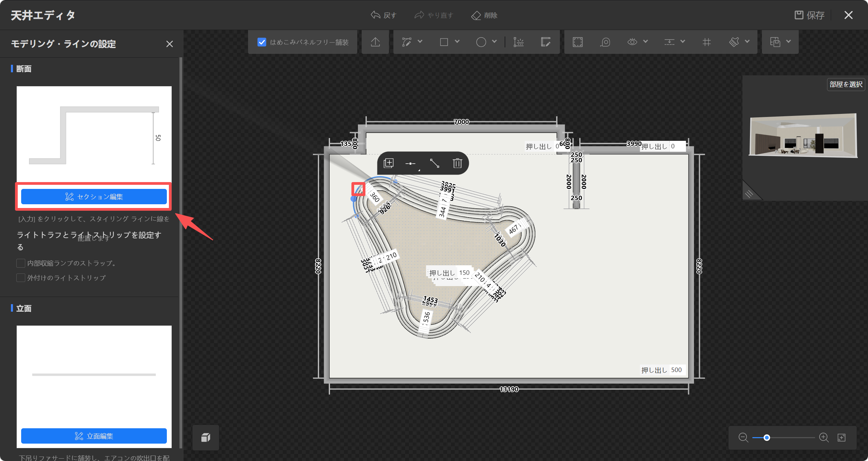868x461 pixels.
Task: Click the add point icon in floating toolbar
Action: click(410, 164)
